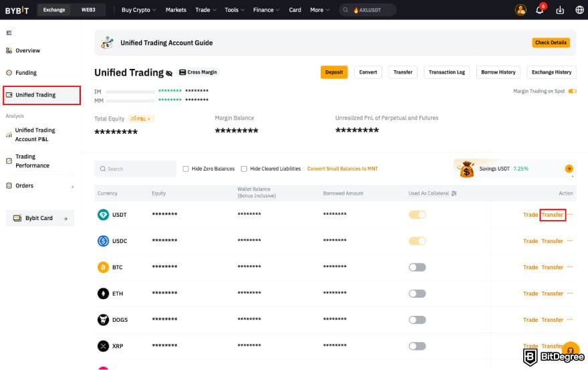Check Hide Zero Balances box
The height and width of the screenshot is (370, 588).
tap(186, 169)
